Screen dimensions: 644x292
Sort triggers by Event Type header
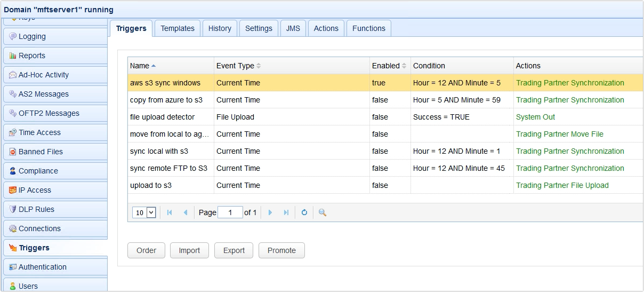[235, 66]
